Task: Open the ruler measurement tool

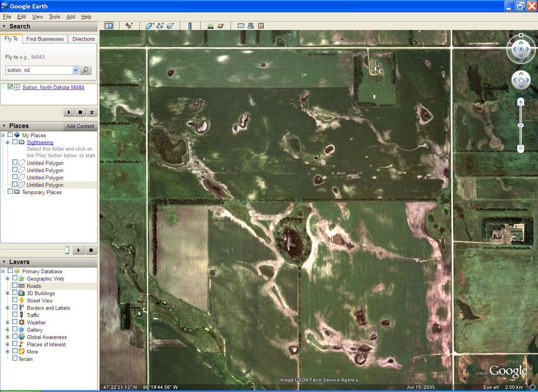Action: (190, 26)
